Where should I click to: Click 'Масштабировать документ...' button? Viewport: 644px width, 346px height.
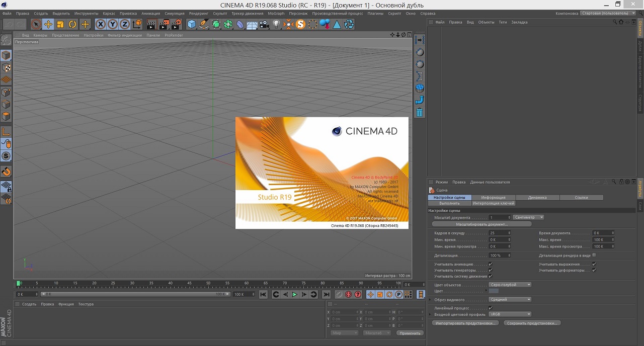pos(481,224)
